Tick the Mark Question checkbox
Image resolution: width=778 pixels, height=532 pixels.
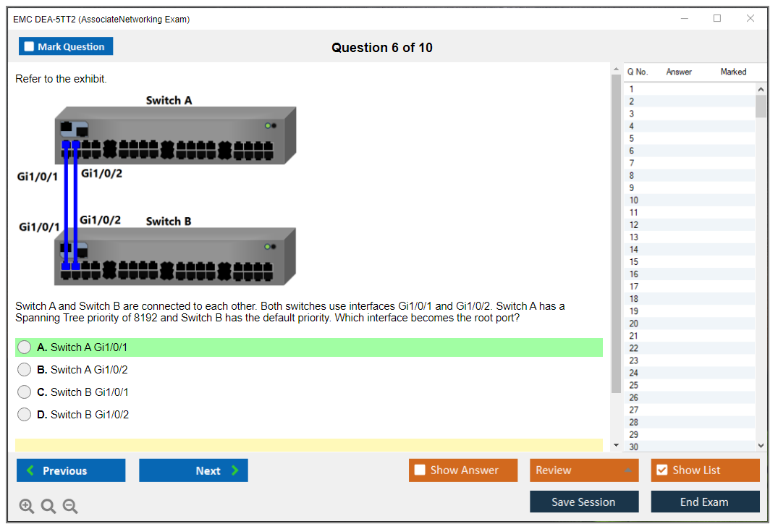(30, 47)
